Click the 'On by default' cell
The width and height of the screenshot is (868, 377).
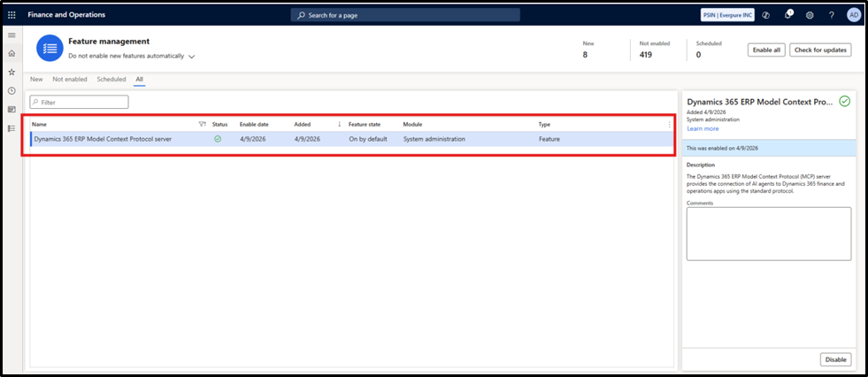367,139
